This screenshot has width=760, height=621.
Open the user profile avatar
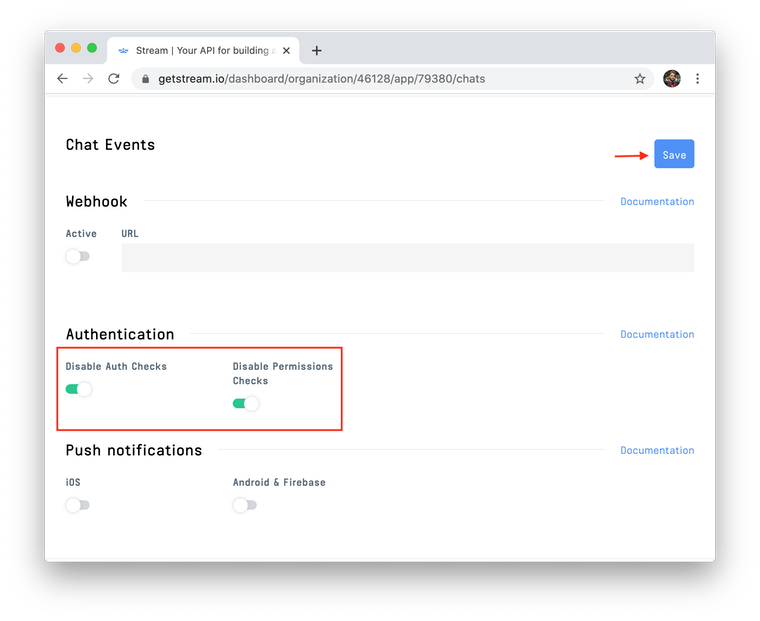click(x=672, y=79)
